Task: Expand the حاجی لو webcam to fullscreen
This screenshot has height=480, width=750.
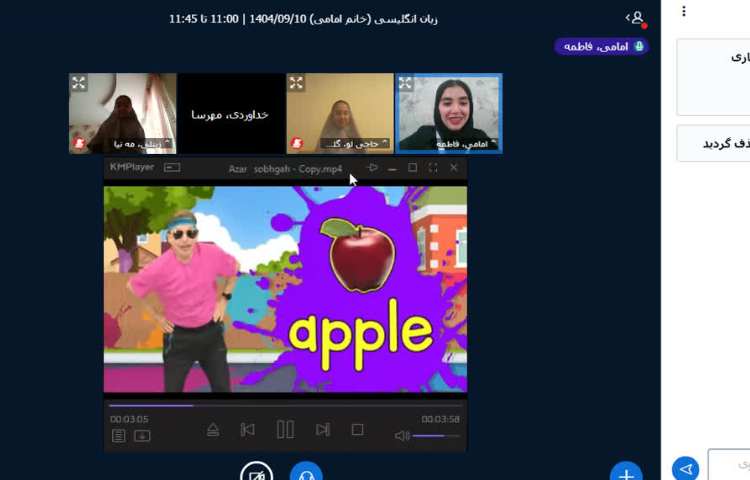Action: [296, 83]
